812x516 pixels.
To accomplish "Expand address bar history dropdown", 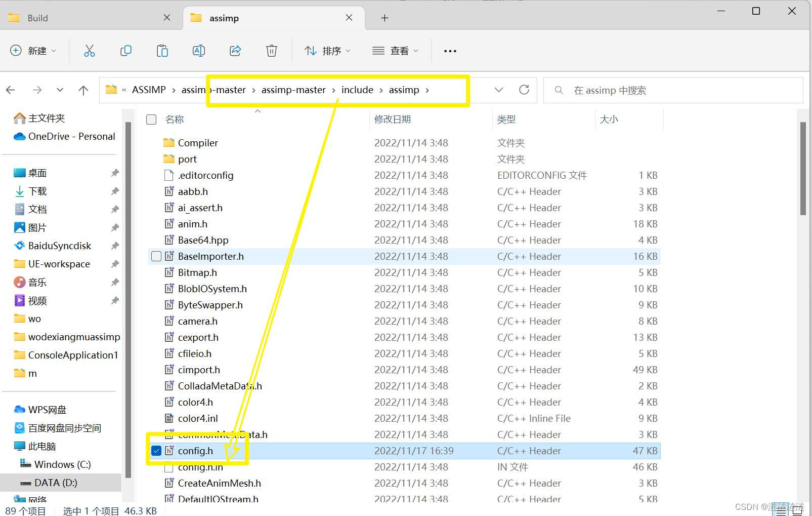I will (499, 90).
